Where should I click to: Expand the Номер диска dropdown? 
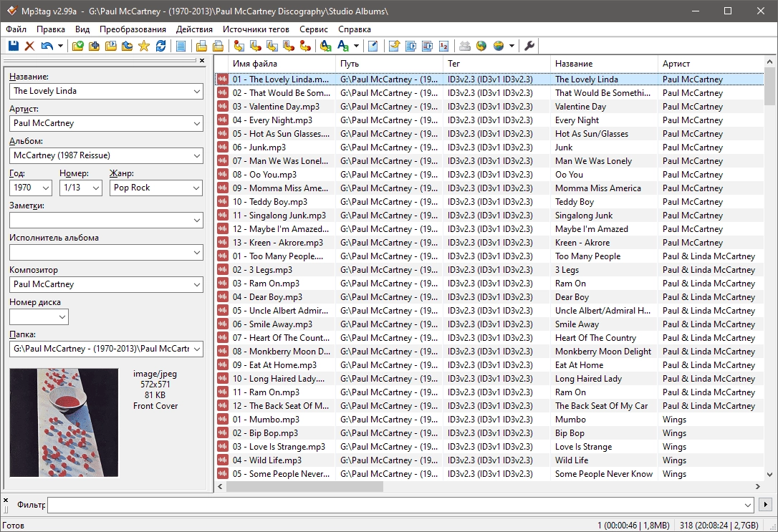tap(62, 316)
